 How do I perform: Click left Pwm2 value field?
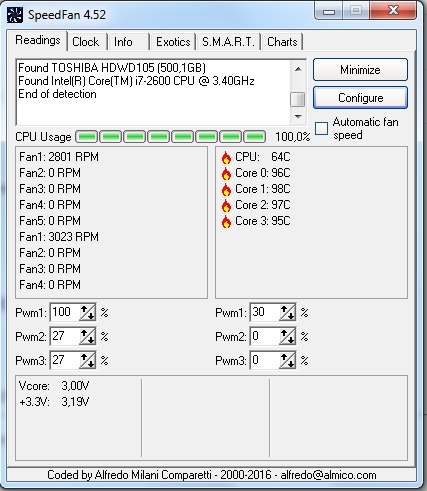click(65, 336)
